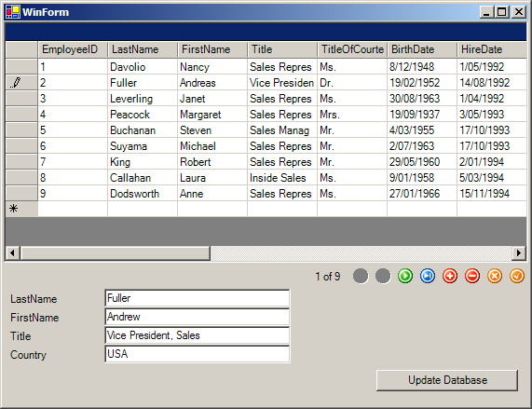Click the 1 of 9 record counter

[x=327, y=277]
